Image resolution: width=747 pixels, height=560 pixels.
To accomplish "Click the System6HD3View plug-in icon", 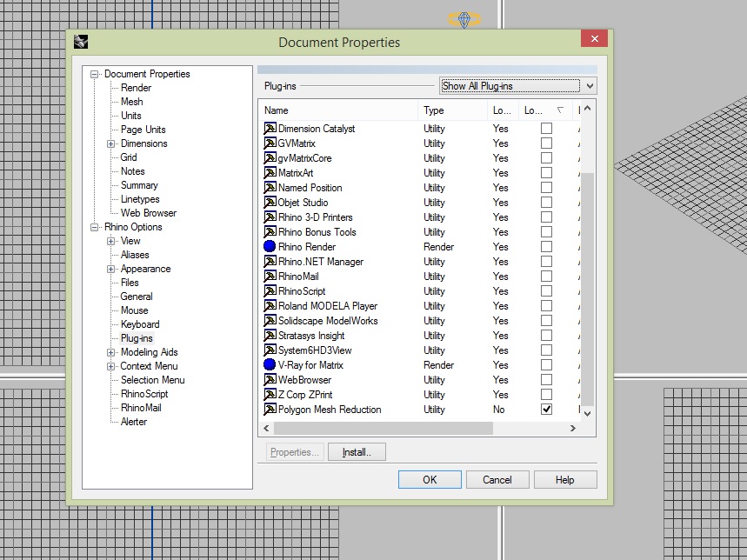I will click(270, 350).
